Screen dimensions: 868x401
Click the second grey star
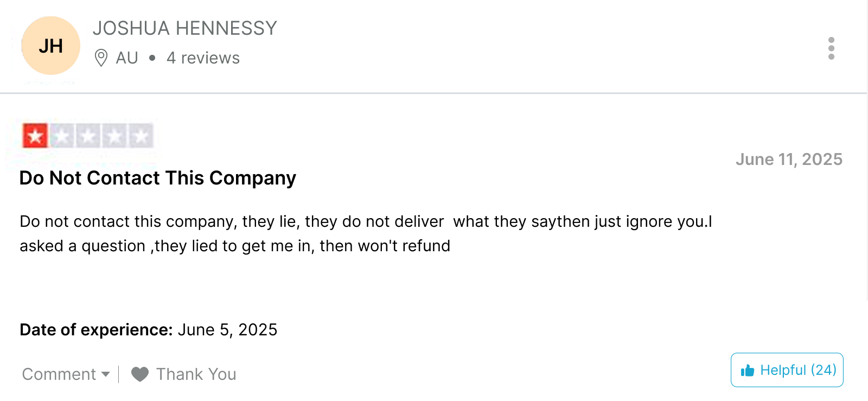pyautogui.click(x=62, y=136)
